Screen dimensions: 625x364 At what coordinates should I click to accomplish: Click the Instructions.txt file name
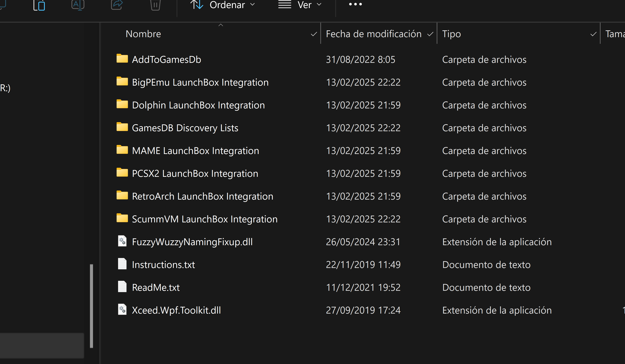[163, 265]
